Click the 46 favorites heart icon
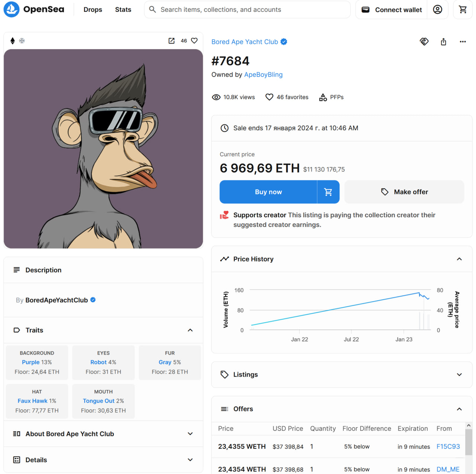The image size is (476, 474). (x=269, y=97)
